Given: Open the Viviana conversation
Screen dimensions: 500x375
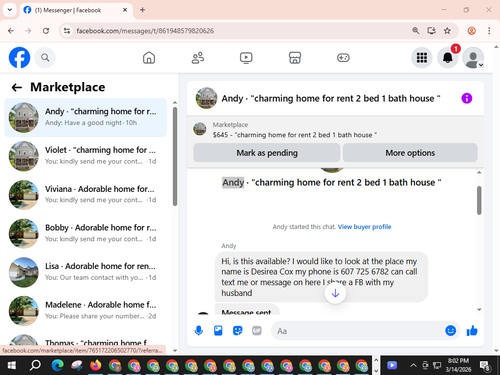Looking at the screenshot, I should (86, 195).
